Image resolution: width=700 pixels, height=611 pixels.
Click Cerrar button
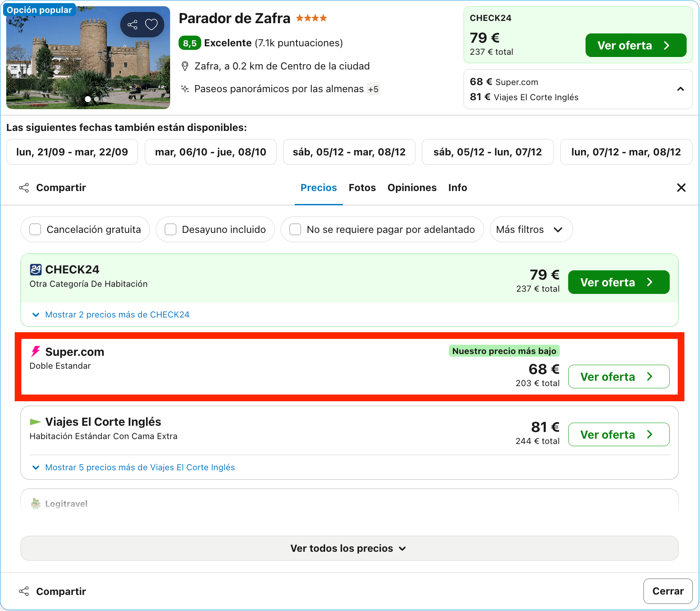click(x=668, y=591)
